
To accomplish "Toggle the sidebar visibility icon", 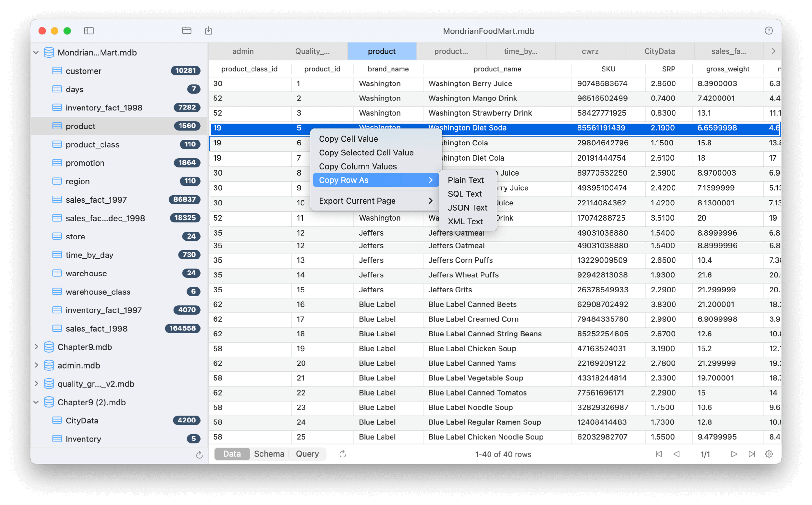I will click(89, 31).
